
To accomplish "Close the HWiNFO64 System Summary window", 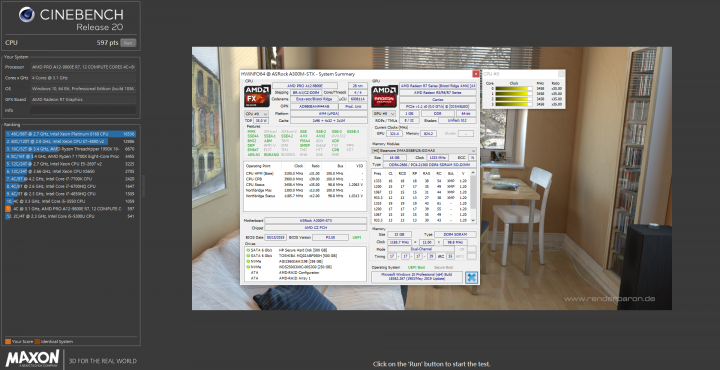I will click(x=476, y=74).
